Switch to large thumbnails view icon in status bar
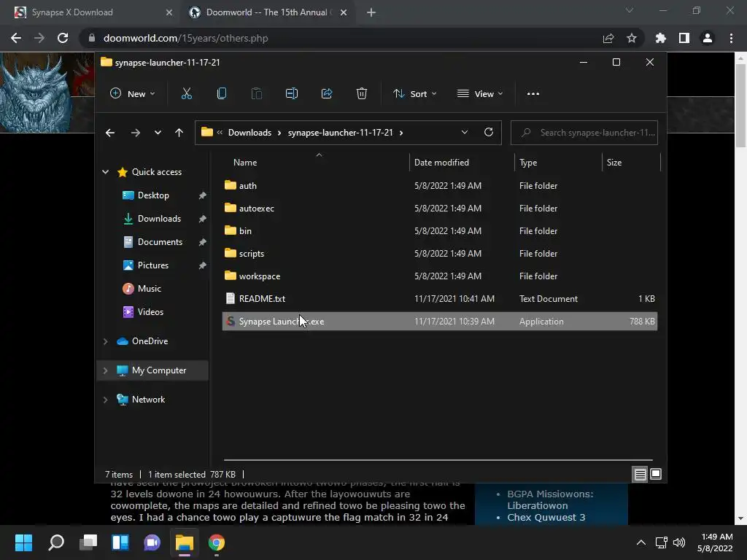 (x=656, y=474)
